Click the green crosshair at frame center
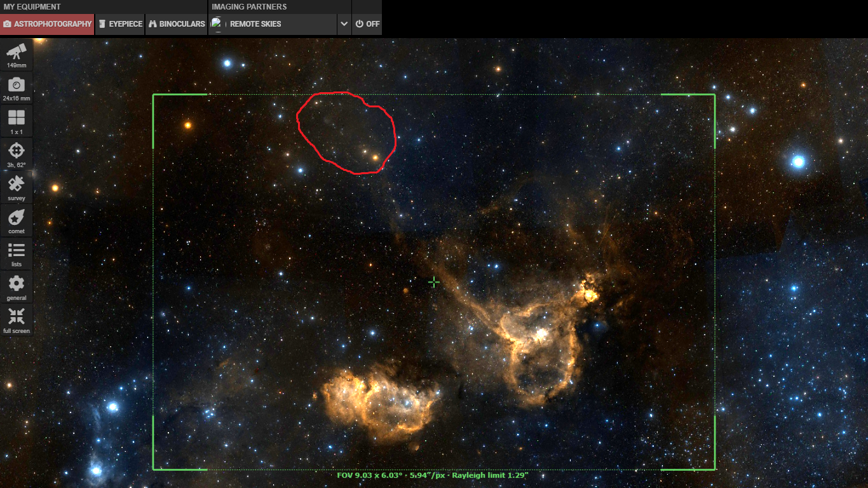This screenshot has width=868, height=488. (434, 282)
